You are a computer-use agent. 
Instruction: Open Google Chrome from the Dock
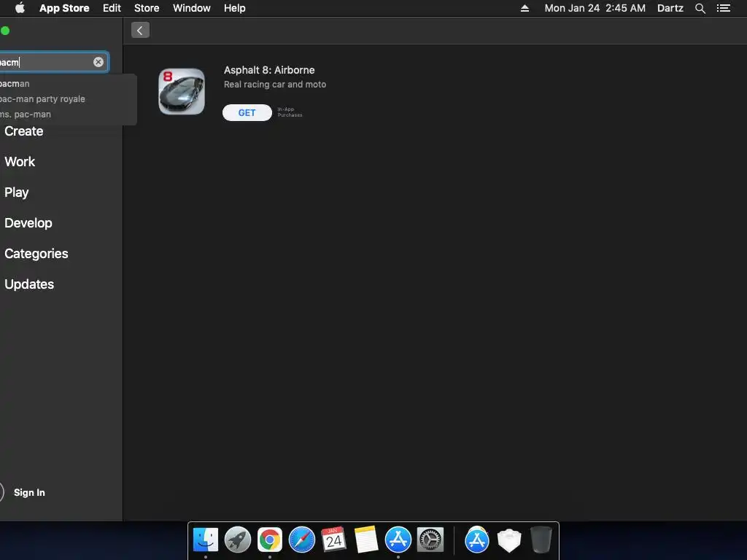(270, 540)
